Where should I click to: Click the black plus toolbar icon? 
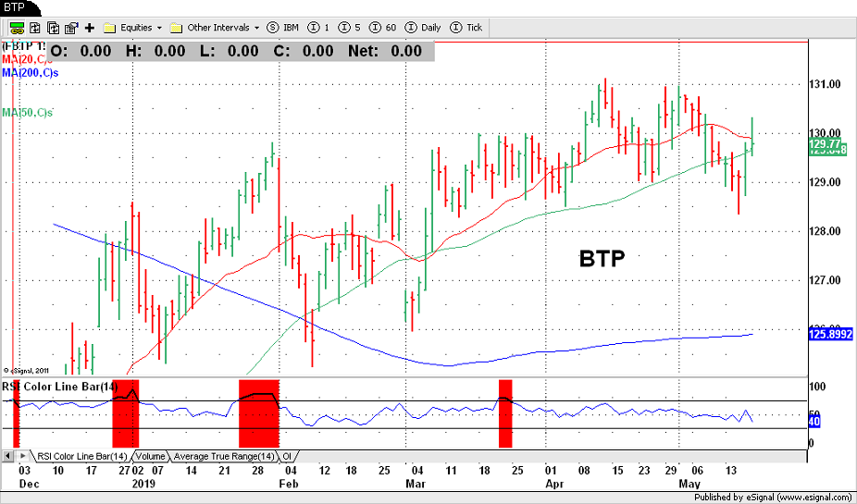[90, 28]
